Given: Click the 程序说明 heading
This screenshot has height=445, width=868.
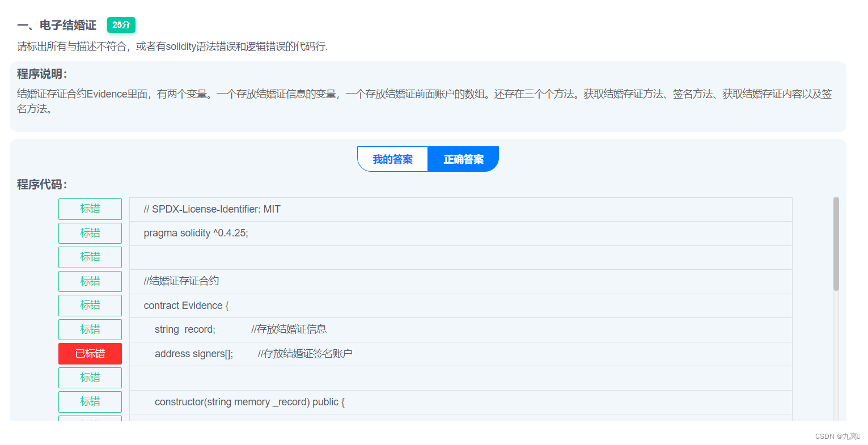Looking at the screenshot, I should tap(42, 74).
